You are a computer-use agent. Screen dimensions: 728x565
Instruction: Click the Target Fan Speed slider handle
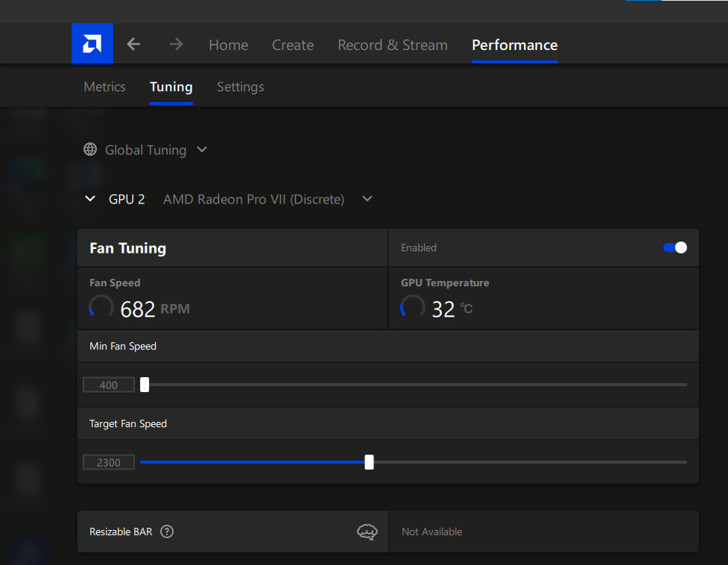[369, 462]
